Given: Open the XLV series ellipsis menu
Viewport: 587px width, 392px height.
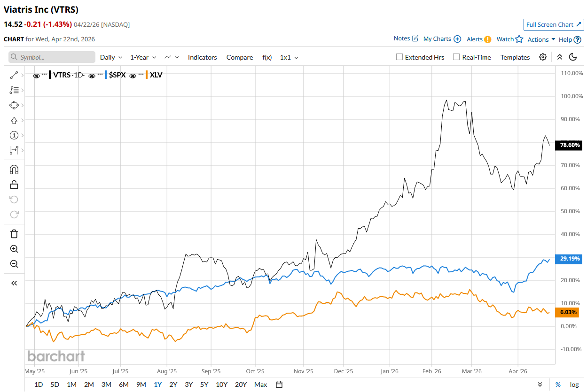Looking at the screenshot, I should coord(141,75).
